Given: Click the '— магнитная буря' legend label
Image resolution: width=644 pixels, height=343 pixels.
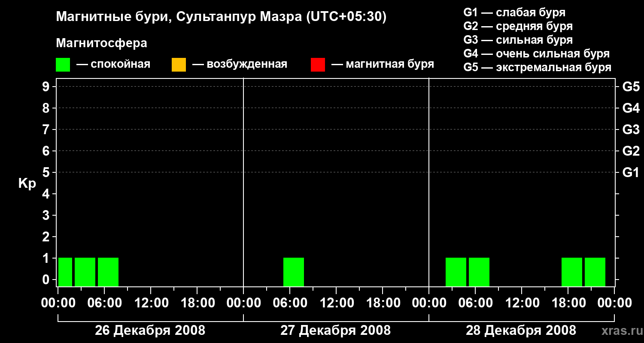Looking at the screenshot, I should [x=383, y=65].
